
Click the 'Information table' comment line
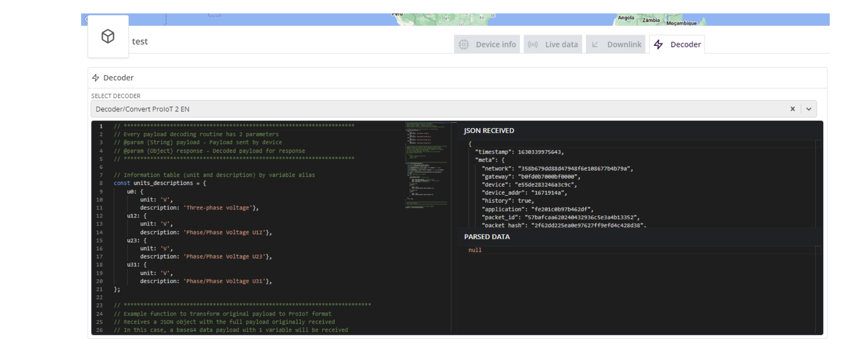[214, 175]
